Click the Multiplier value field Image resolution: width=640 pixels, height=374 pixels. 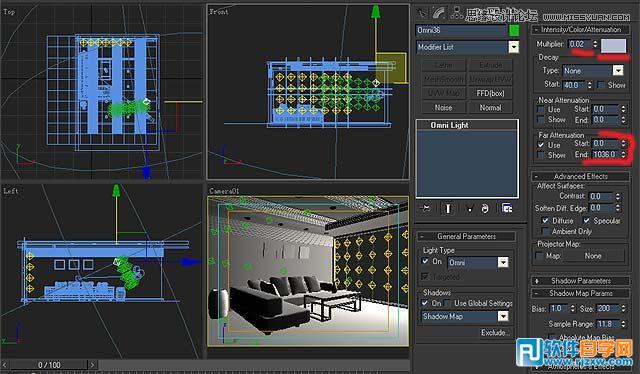579,44
